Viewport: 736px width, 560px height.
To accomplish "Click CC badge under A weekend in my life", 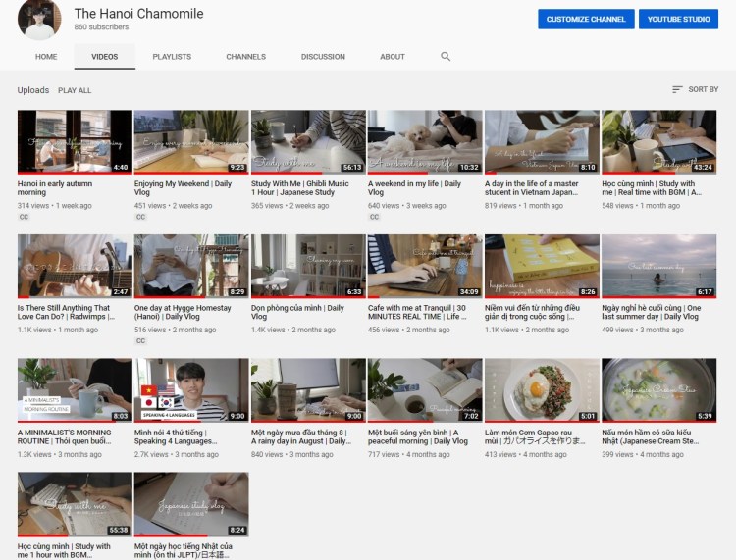I will (x=374, y=217).
